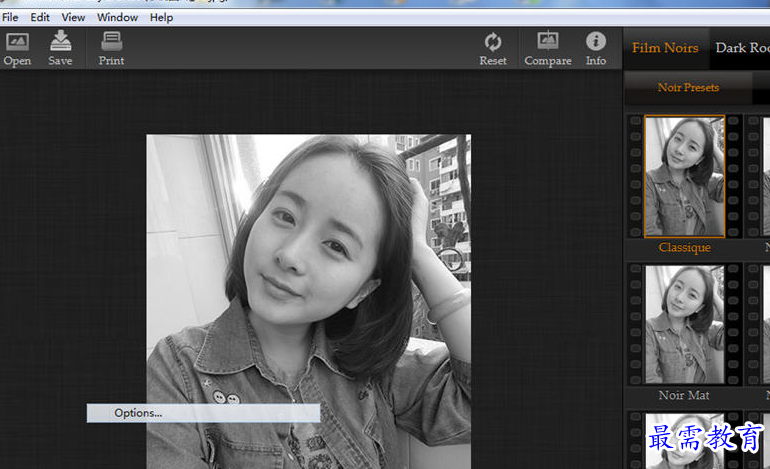Click the Noir Mat preset label
The width and height of the screenshot is (770, 469).
tap(684, 395)
